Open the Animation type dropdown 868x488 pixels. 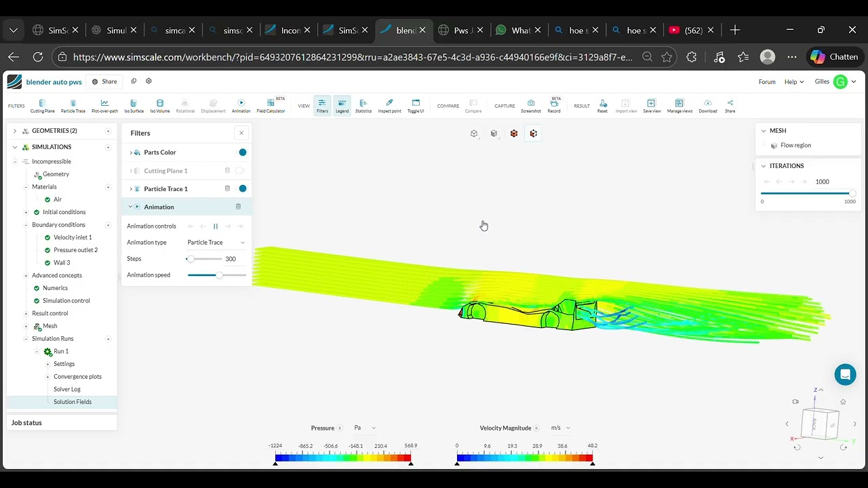click(216, 243)
